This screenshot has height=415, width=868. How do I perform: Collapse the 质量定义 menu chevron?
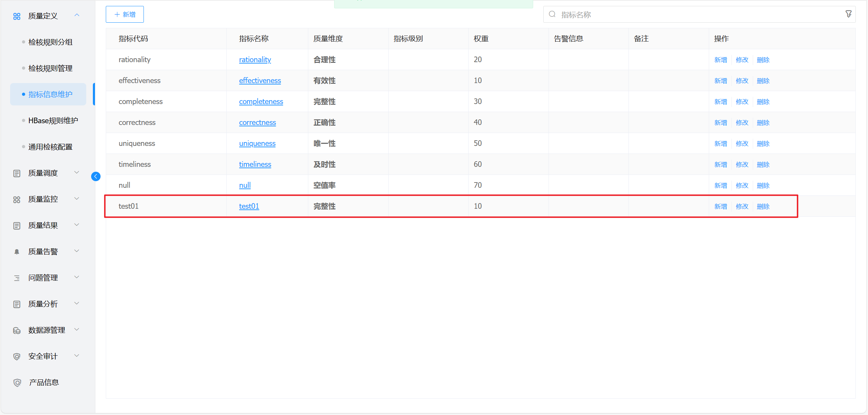click(x=77, y=15)
